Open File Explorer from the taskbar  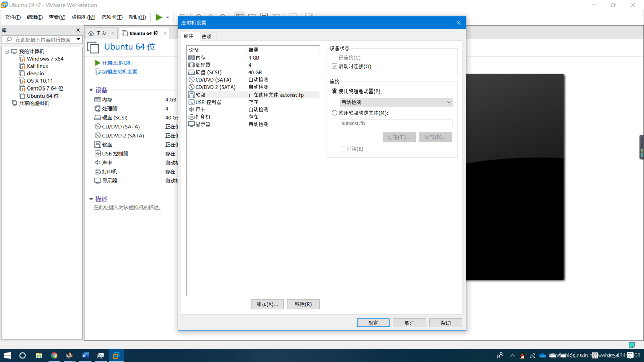pos(39,355)
